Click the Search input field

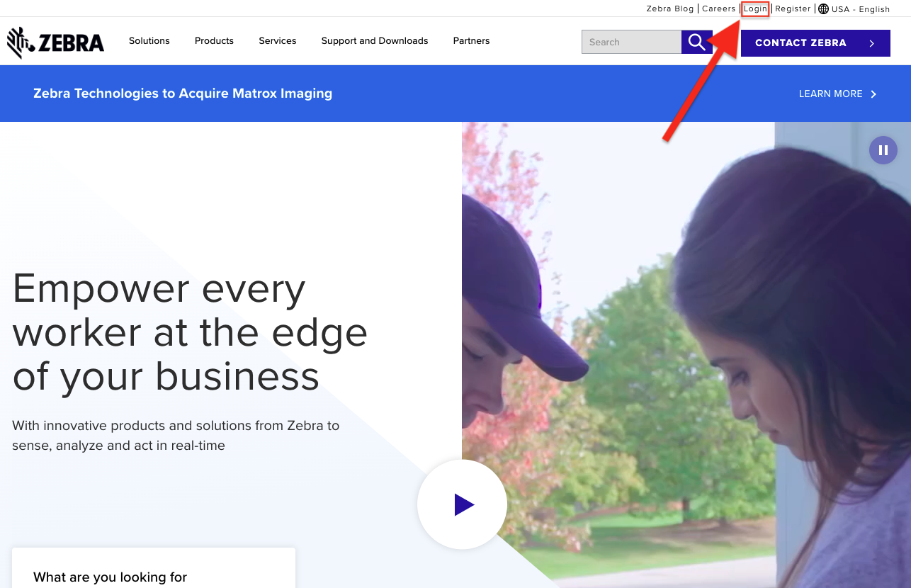tap(630, 42)
